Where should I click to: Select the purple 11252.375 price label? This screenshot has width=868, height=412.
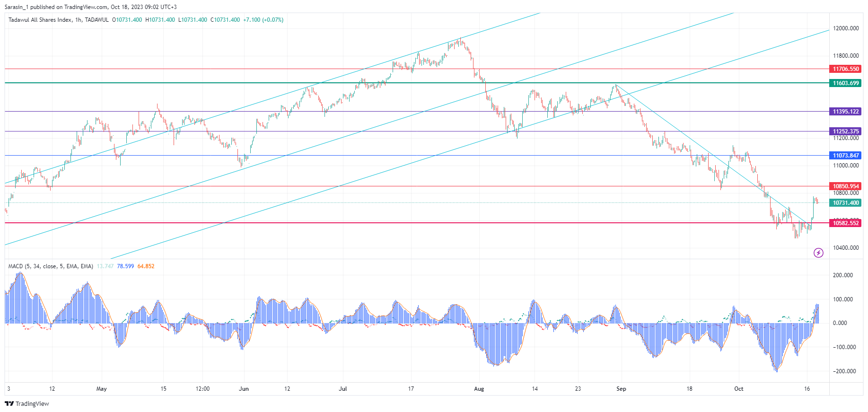click(x=846, y=131)
